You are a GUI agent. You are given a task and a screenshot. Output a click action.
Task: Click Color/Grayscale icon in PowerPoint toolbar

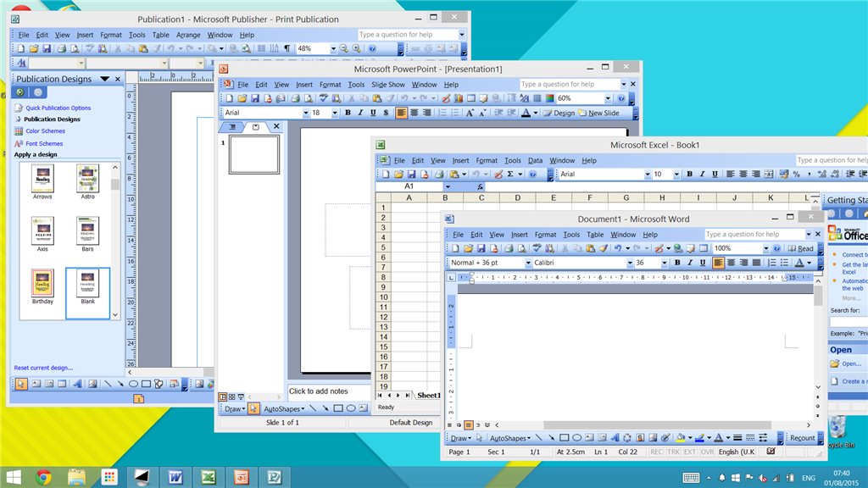point(549,98)
